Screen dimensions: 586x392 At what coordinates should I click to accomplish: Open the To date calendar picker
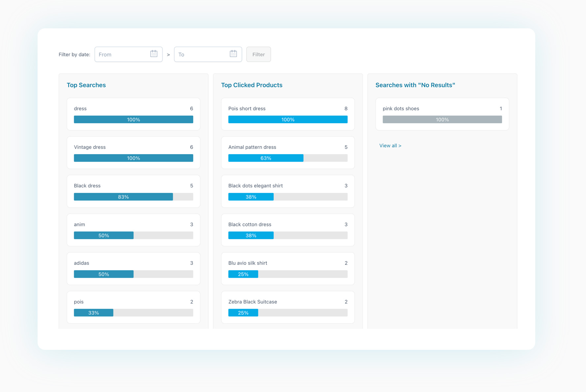[x=233, y=53]
